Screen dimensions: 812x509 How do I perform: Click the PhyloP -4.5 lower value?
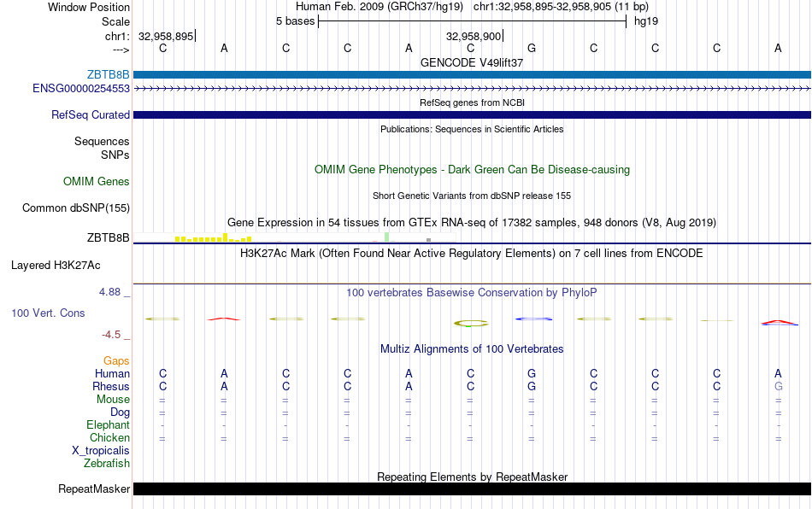[111, 335]
